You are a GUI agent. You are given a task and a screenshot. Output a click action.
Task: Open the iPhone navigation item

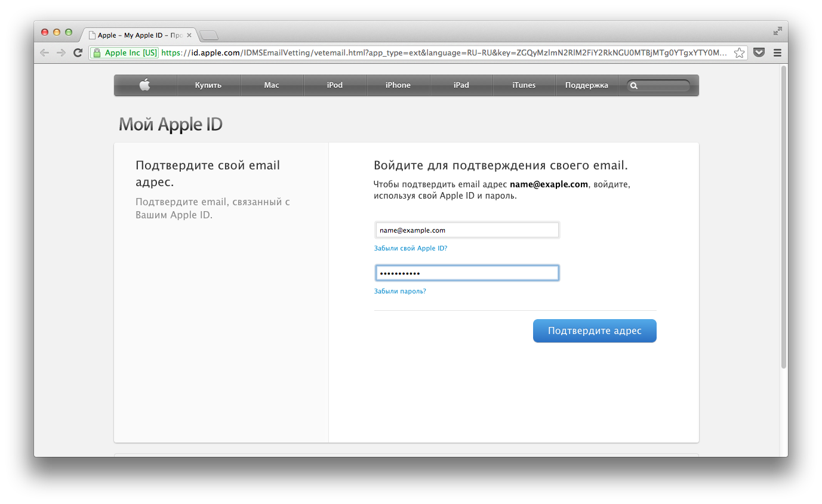coord(398,85)
